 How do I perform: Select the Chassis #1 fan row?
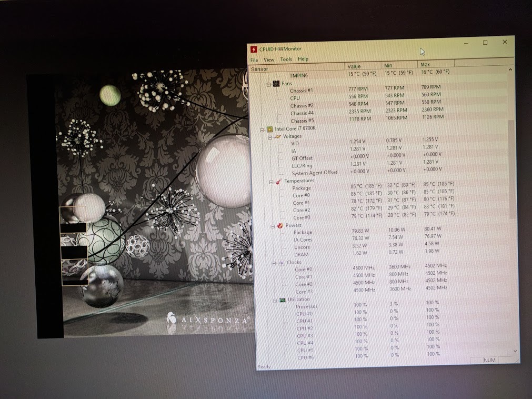(379, 89)
